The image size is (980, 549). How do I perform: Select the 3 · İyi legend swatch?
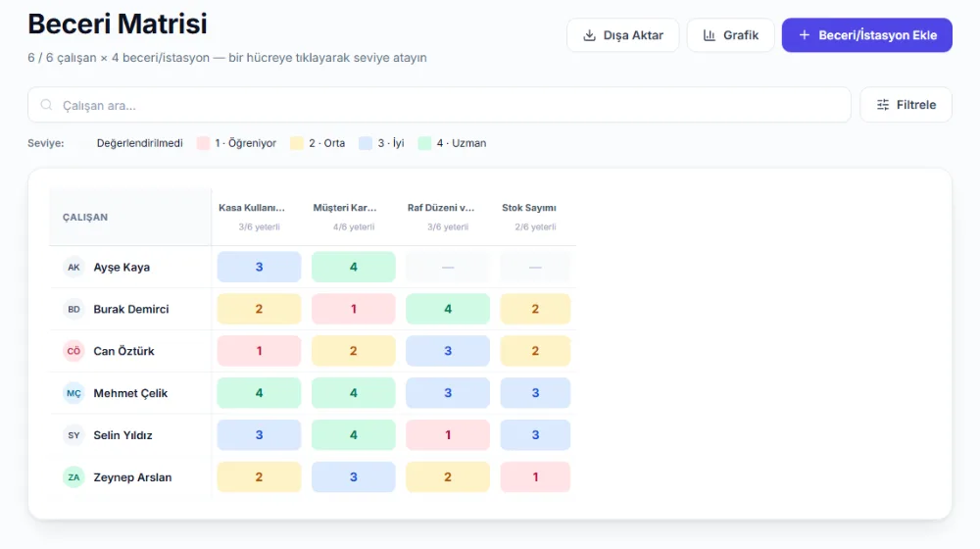click(366, 143)
